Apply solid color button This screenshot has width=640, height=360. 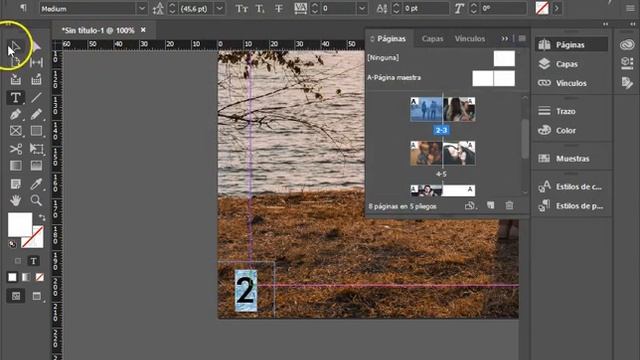(x=12, y=278)
